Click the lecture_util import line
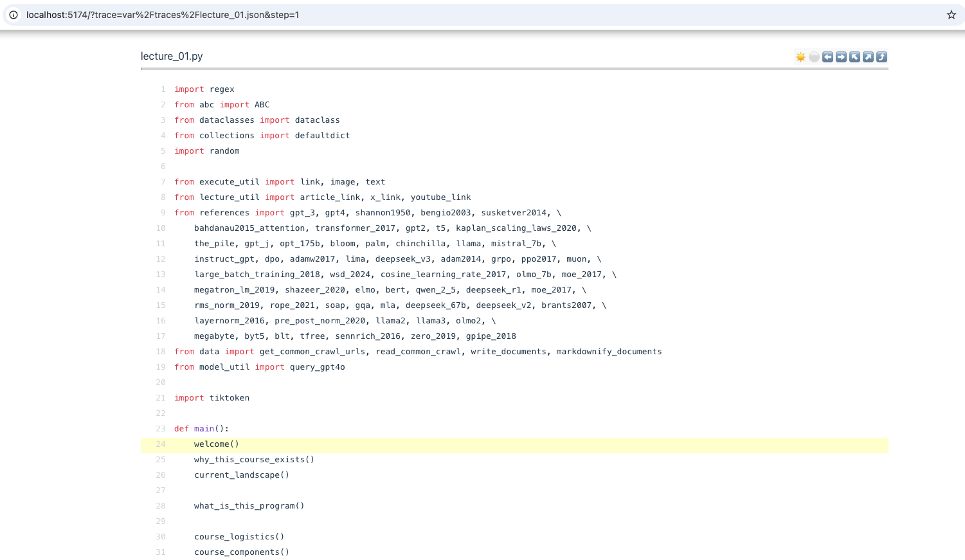This screenshot has height=560, width=965. point(323,197)
